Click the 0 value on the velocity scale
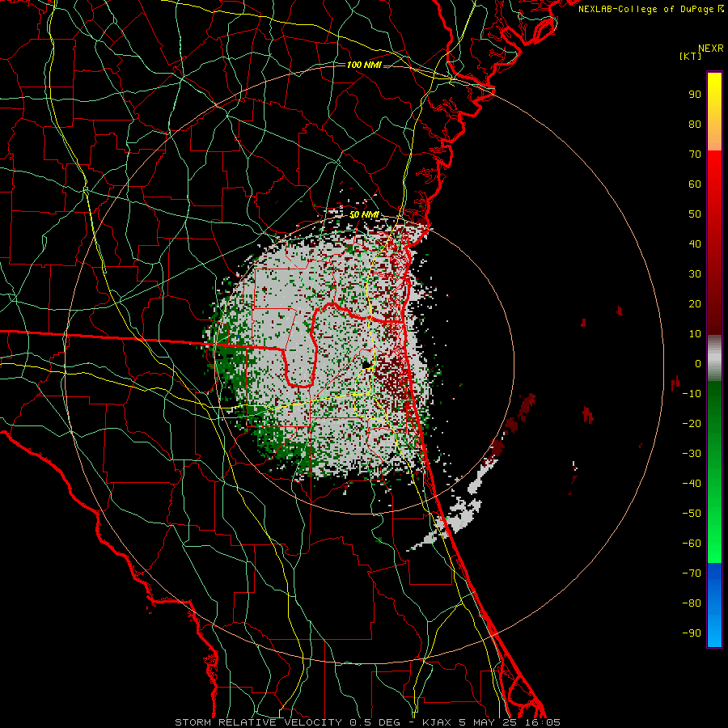 [x=698, y=363]
